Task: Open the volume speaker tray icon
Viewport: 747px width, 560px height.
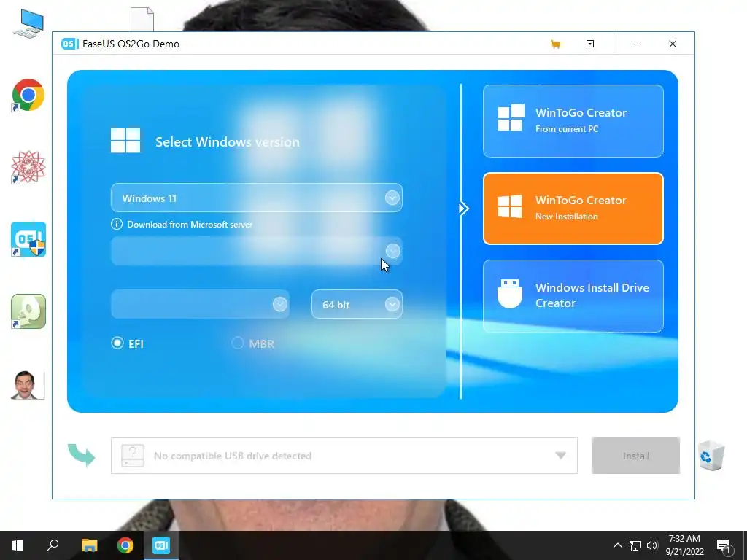Action: [652, 545]
